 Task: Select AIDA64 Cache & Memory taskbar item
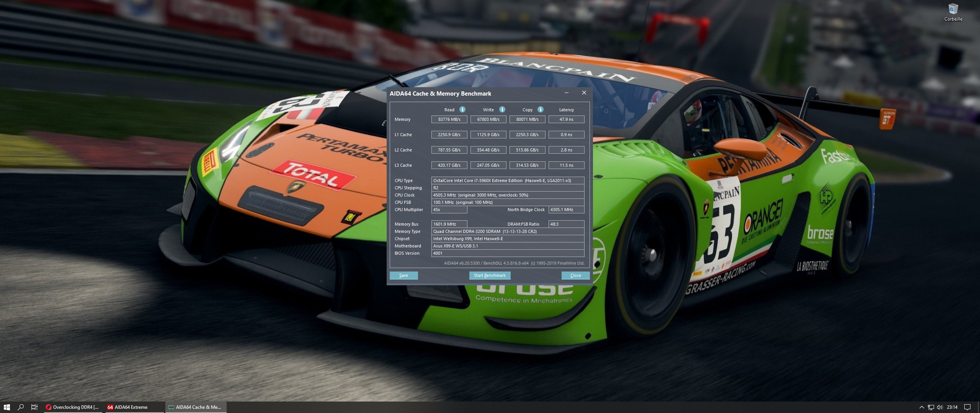point(196,407)
